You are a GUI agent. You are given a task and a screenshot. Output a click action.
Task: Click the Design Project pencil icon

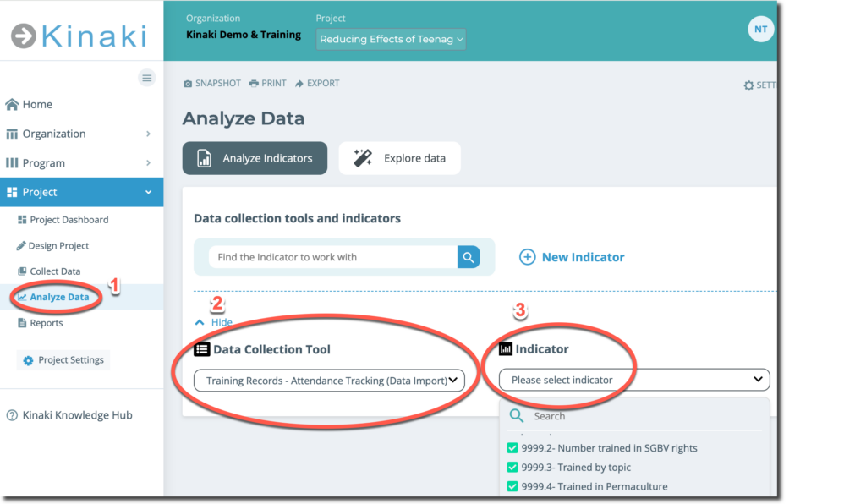coord(21,245)
